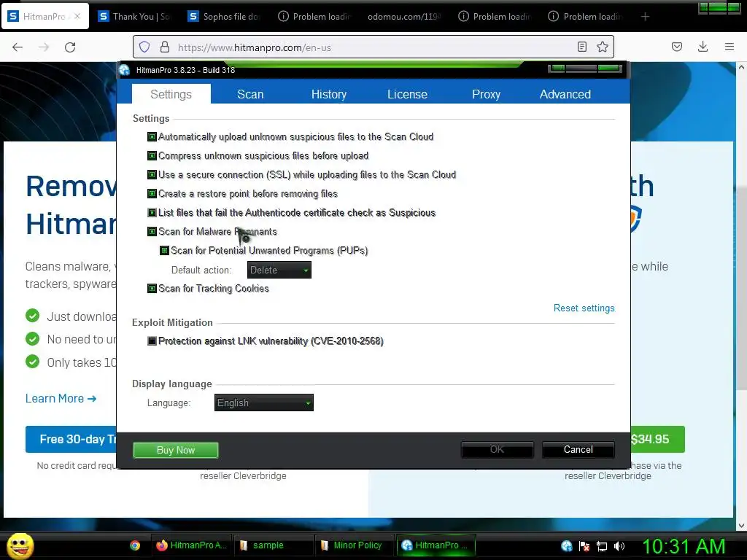Click the green check beside No need to

point(32,338)
